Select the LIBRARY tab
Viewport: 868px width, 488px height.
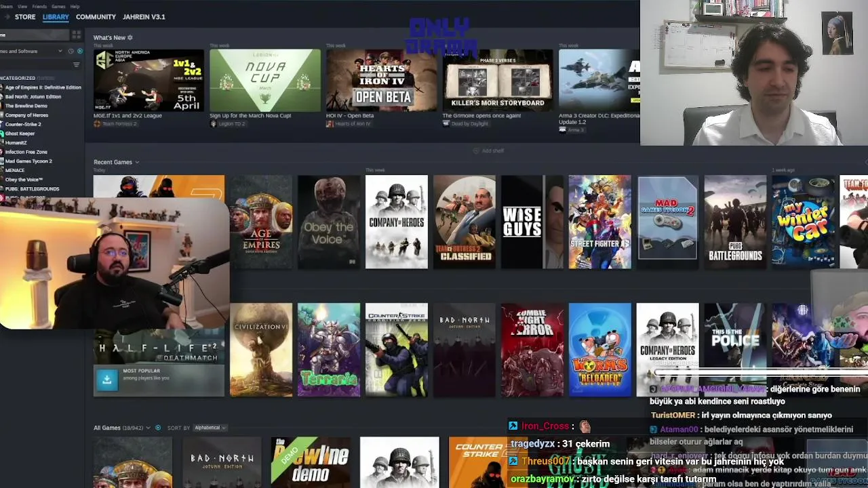point(56,17)
